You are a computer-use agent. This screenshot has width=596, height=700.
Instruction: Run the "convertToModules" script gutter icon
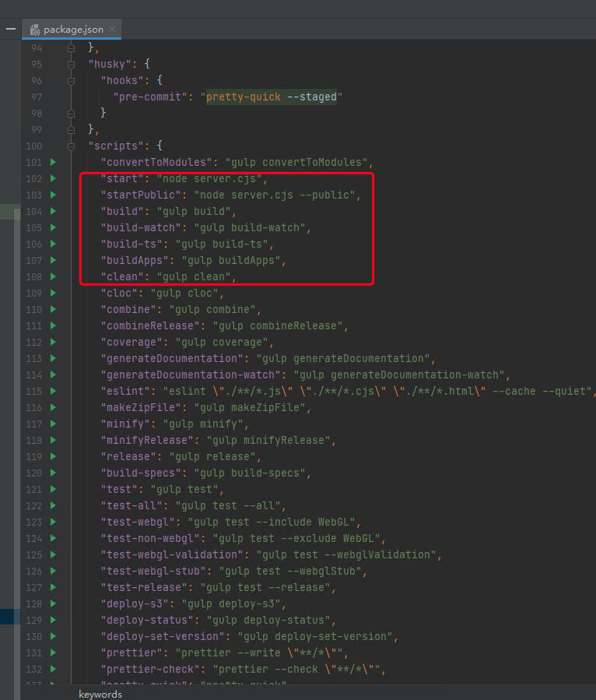[x=53, y=162]
